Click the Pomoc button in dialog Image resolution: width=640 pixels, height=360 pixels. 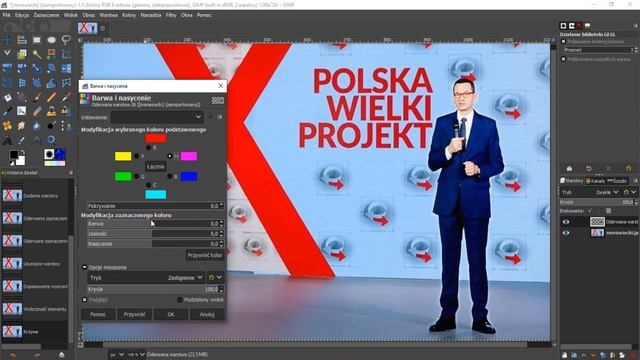coord(98,314)
